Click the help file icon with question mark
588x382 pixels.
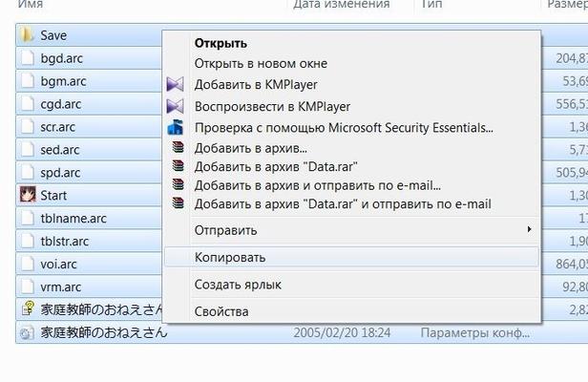[x=28, y=308]
